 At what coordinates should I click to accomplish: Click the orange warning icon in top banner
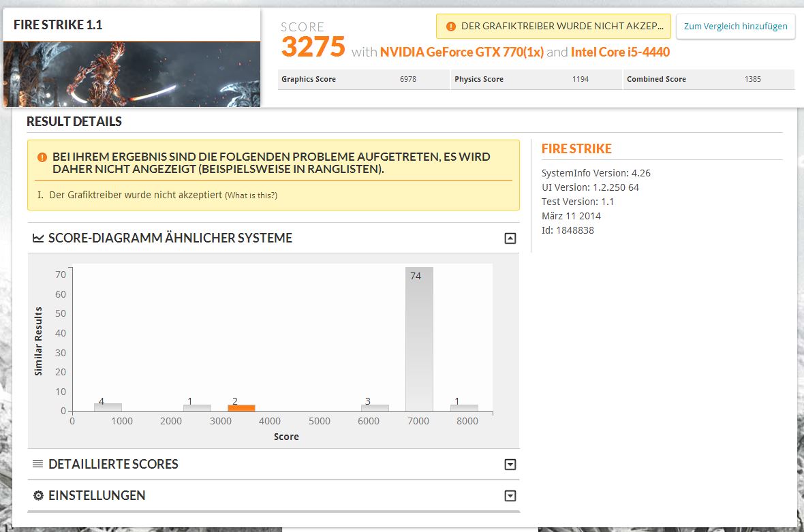(x=450, y=27)
